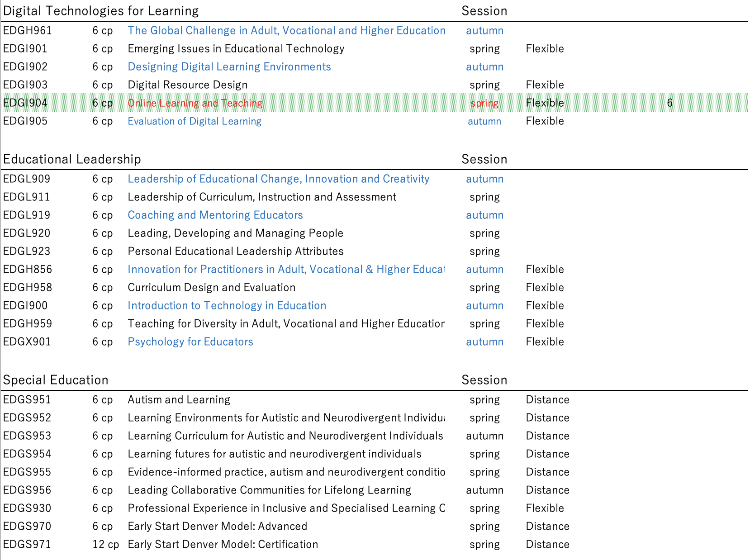
Task: Open Introduction to Technology in Education link
Action: 227,305
